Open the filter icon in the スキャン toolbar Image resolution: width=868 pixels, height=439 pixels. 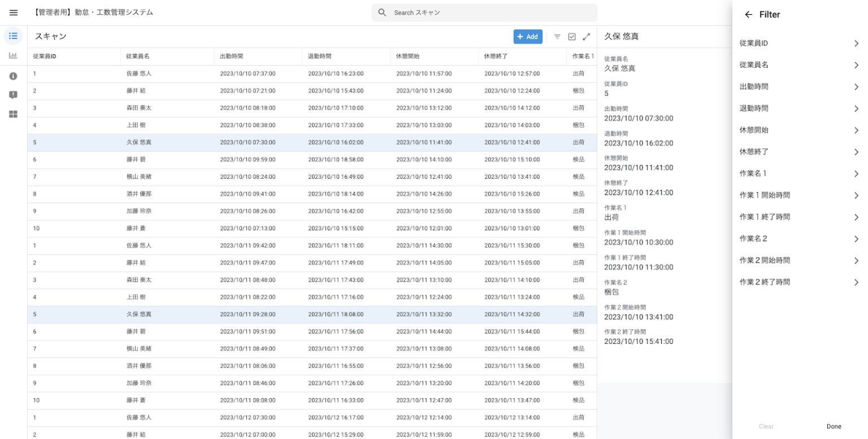pos(557,36)
